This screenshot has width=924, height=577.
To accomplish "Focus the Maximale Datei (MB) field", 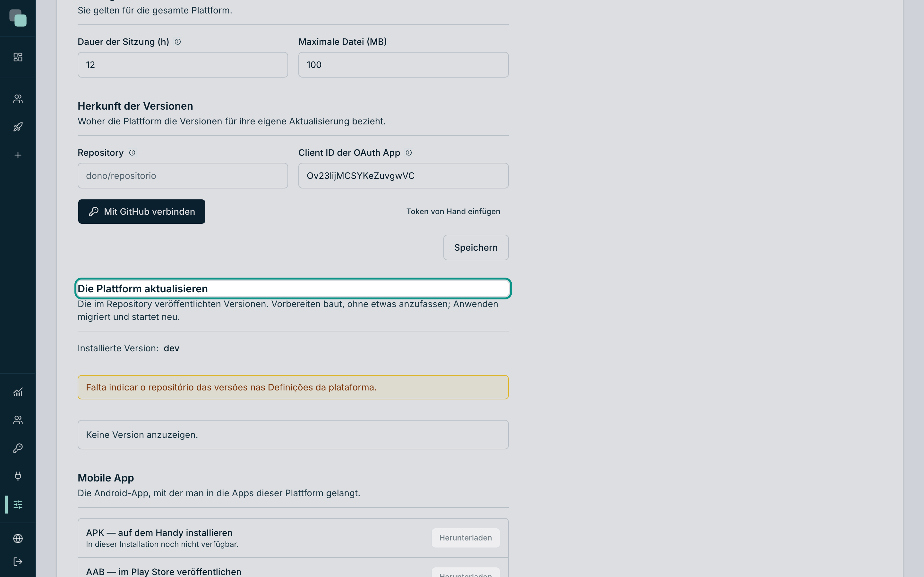I will click(403, 65).
